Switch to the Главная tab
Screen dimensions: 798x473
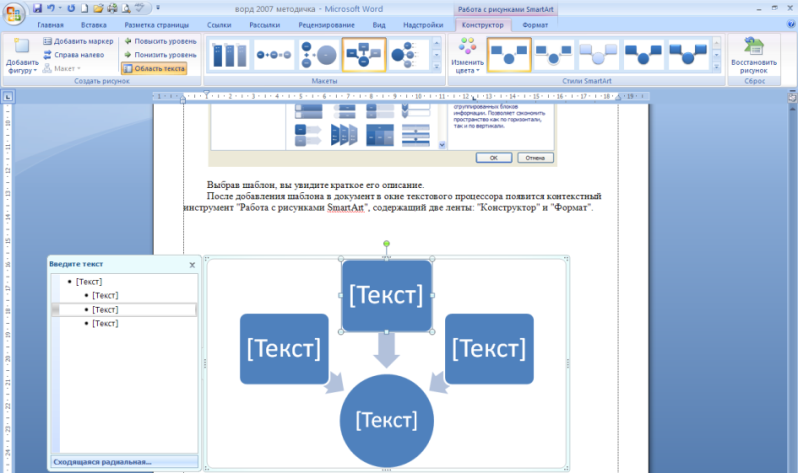(x=50, y=25)
